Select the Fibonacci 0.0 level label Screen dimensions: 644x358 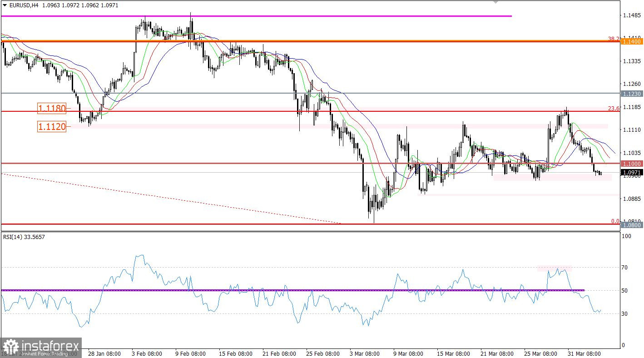point(615,221)
